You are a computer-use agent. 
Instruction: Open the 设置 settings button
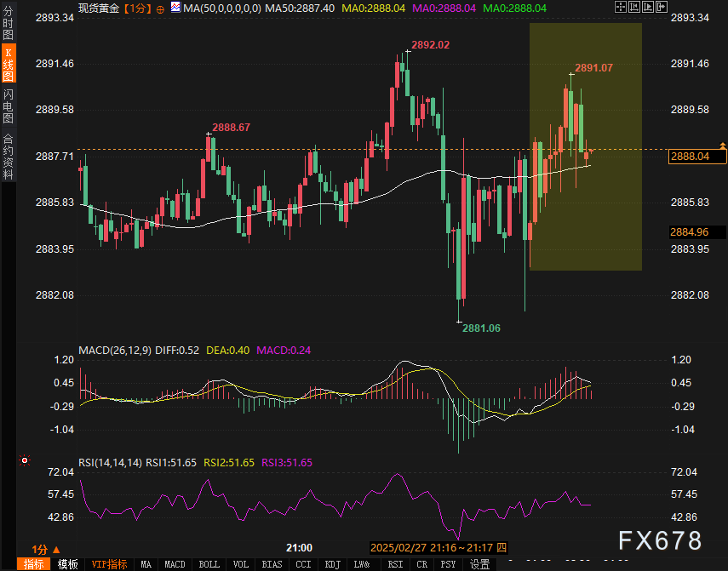(x=480, y=564)
